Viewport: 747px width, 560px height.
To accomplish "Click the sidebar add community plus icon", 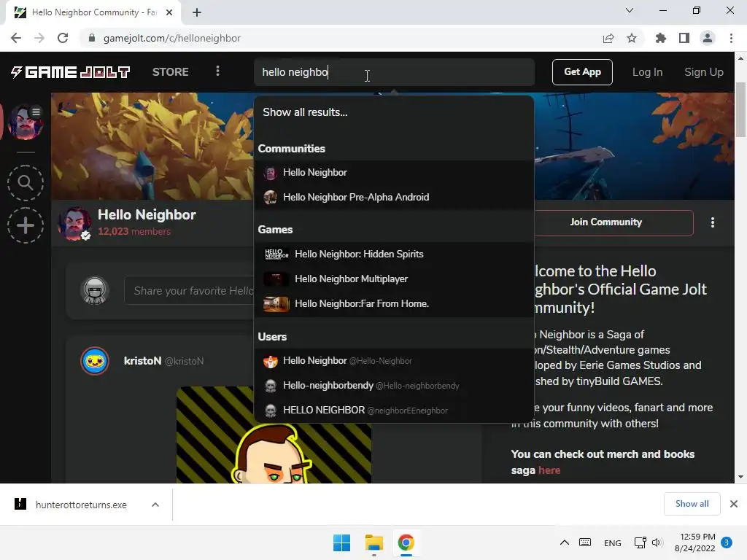I will coord(26,225).
